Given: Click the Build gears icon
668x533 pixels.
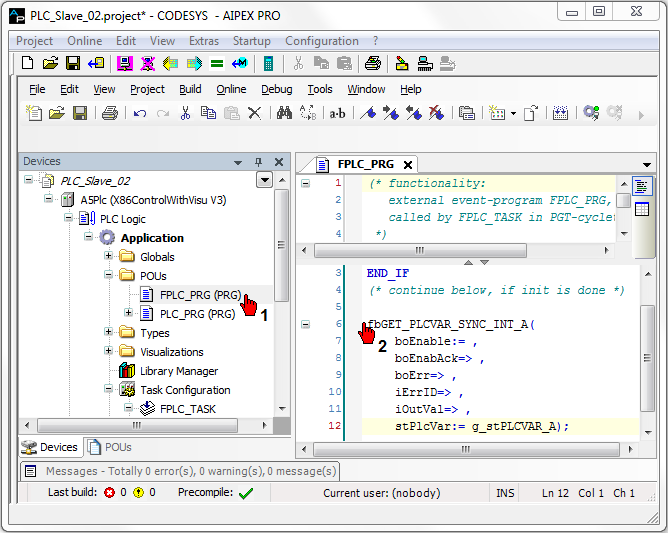Looking at the screenshot, I should tap(591, 113).
